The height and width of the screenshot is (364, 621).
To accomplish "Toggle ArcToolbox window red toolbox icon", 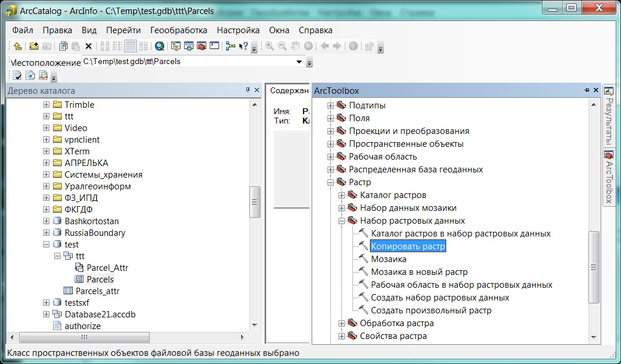I will (201, 46).
